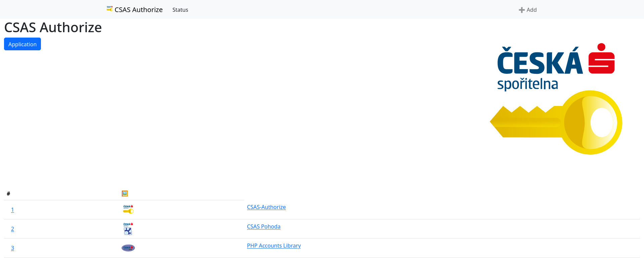644x263 pixels.
Task: Click the CSAS Pohoda app icon
Action: [x=128, y=229]
